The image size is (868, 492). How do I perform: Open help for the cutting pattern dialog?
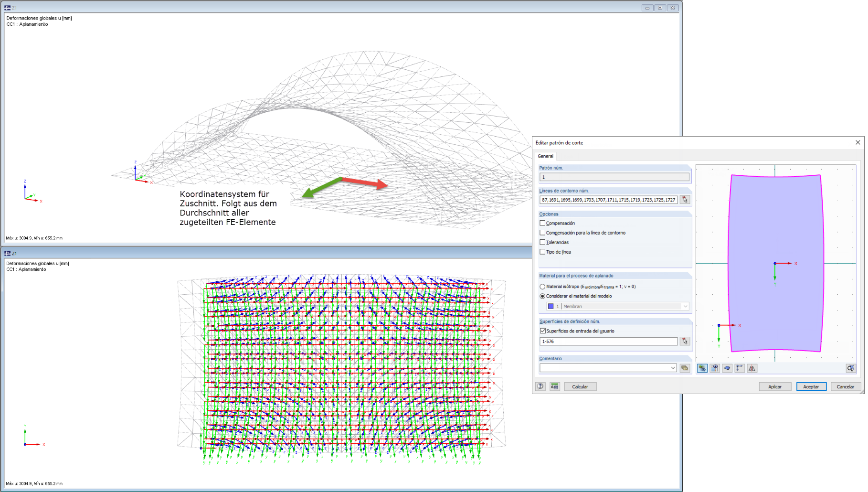[540, 386]
